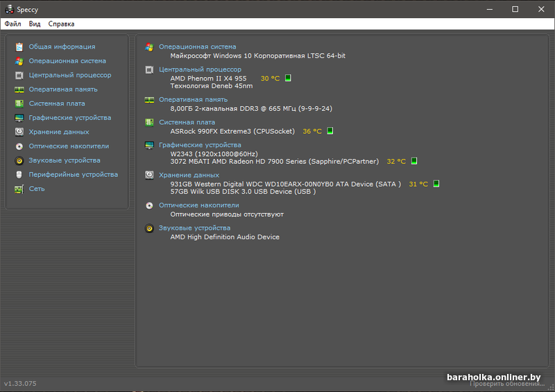Click the hard drive icon in sidebar
Screen dimensions: 555x392
pos(19,132)
